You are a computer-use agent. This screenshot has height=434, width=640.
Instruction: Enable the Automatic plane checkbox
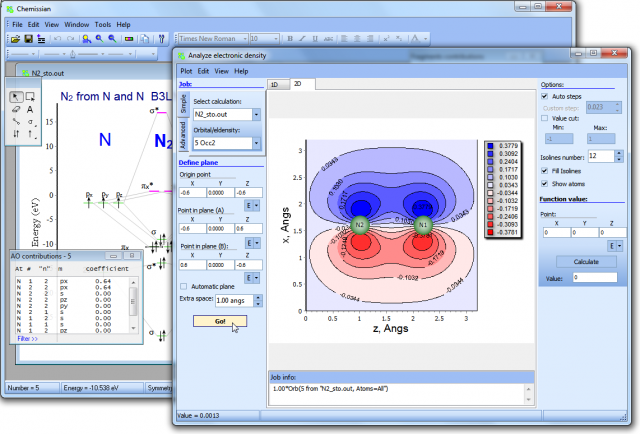point(184,287)
